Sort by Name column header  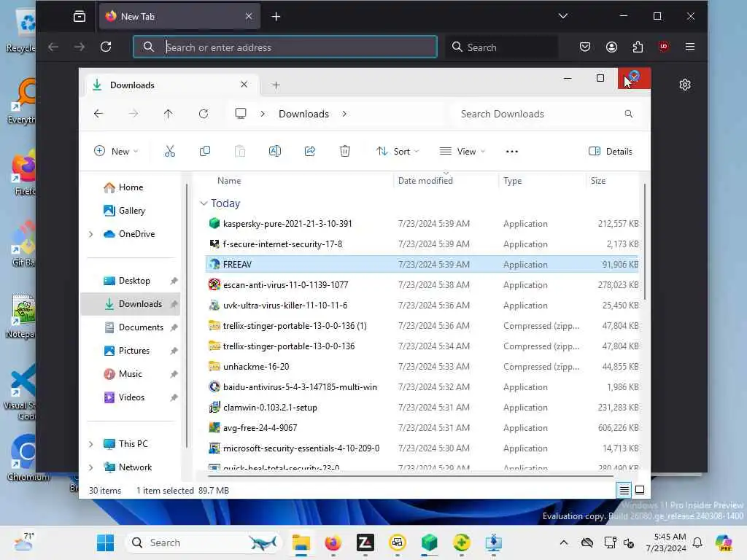[228, 181]
